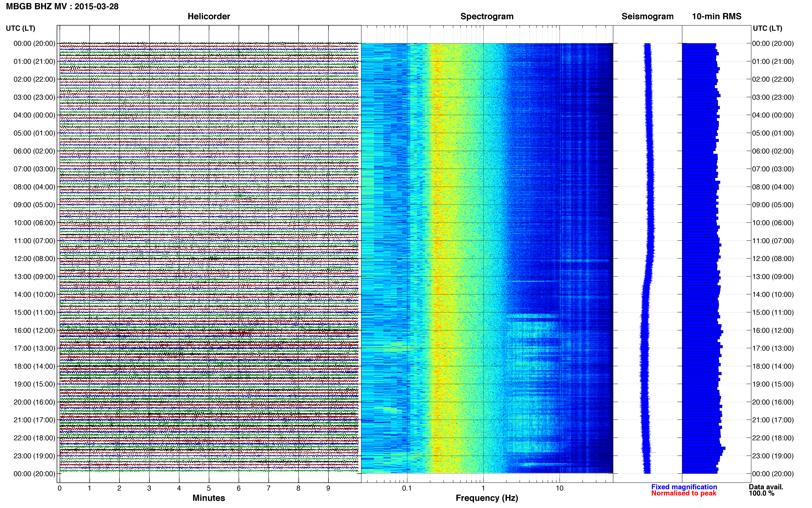Viewport: 812px width, 508px height.
Task: Click left time label '16:00 (12:00)'
Action: coord(34,331)
